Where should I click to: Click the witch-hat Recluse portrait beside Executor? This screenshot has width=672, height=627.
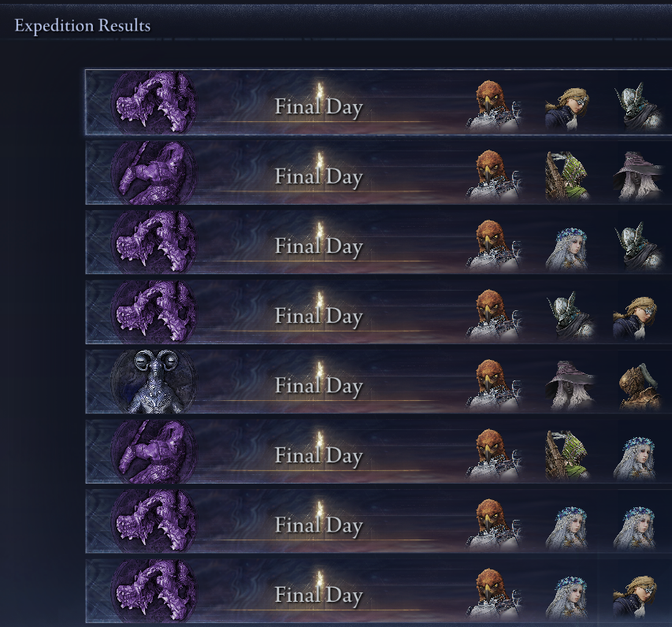click(x=570, y=386)
